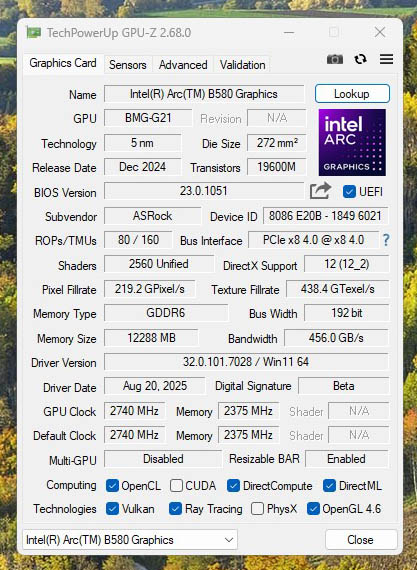The width and height of the screenshot is (417, 570).
Task: Click the Driver Version field
Action: pyautogui.click(x=246, y=362)
